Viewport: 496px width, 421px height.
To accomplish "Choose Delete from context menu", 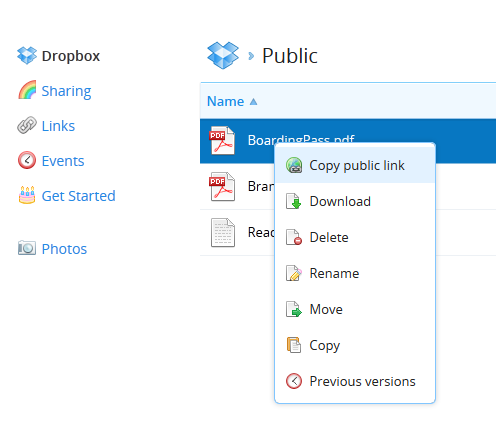I will (355, 237).
